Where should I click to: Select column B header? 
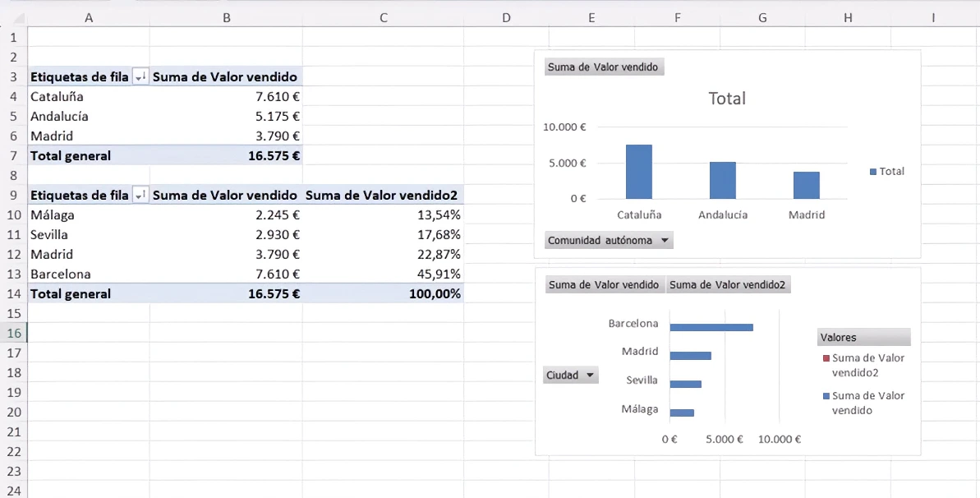click(x=226, y=18)
